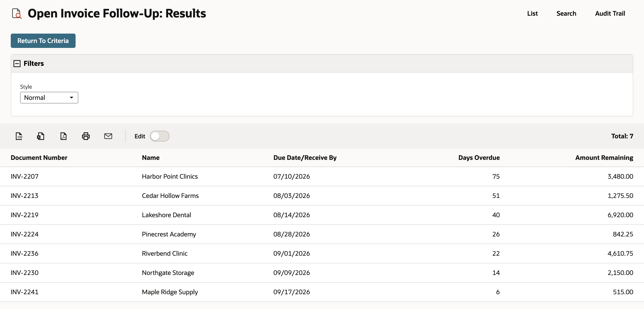
Task: Click amount remaining 6,920.00
Action: [620, 215]
